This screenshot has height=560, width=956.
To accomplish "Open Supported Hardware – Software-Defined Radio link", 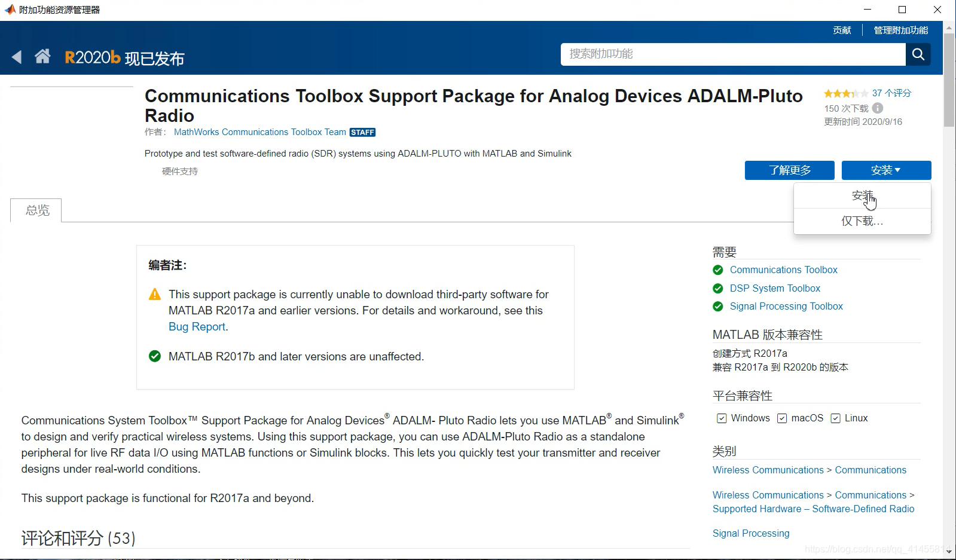I will (x=813, y=509).
